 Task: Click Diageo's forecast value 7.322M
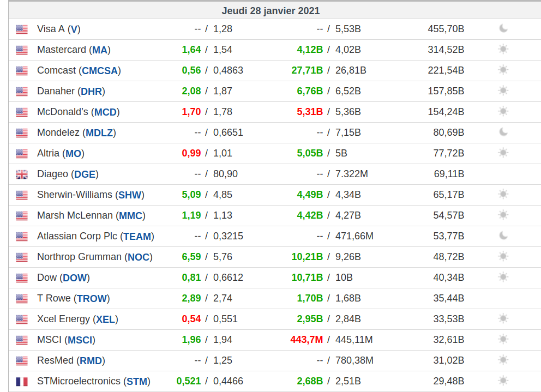tap(352, 174)
